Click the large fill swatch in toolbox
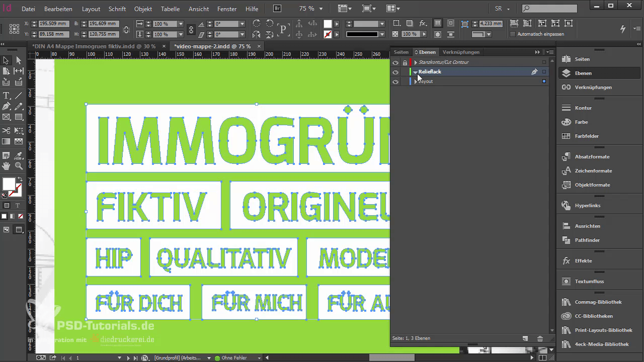 click(x=9, y=185)
